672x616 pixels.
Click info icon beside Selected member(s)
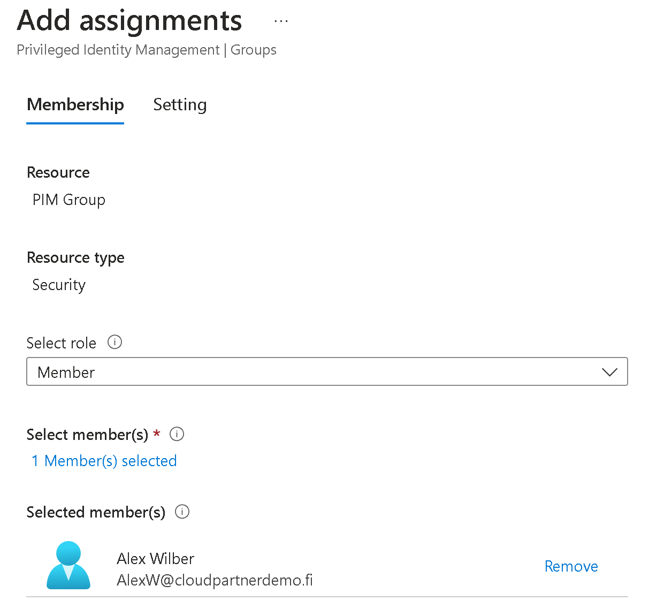pos(182,512)
